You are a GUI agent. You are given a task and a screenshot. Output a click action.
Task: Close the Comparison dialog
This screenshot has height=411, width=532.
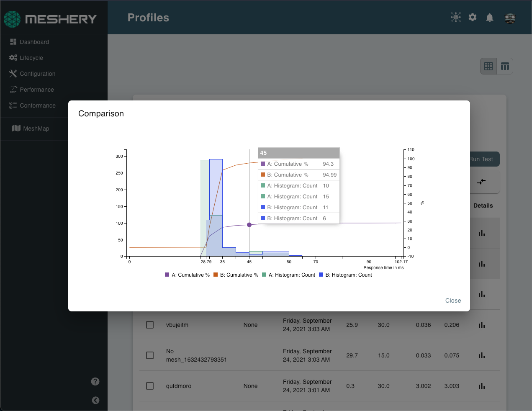pos(453,301)
